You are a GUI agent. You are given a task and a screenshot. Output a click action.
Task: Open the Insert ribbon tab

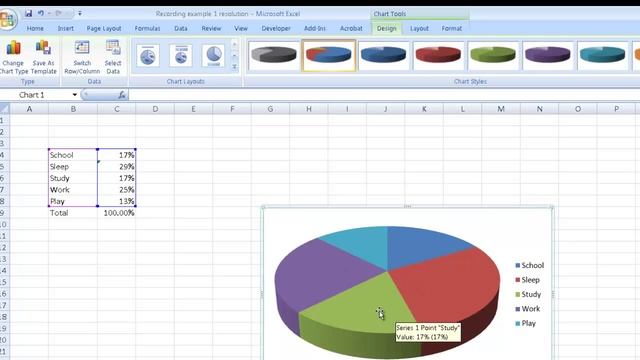(x=66, y=28)
